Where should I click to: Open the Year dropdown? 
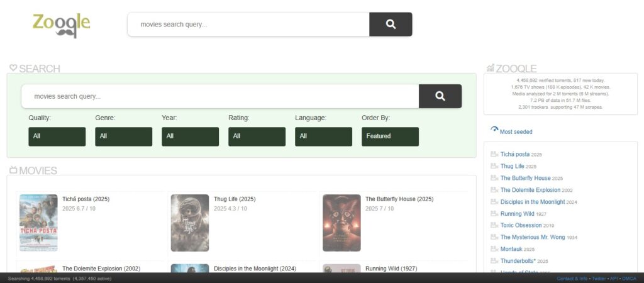coord(190,136)
